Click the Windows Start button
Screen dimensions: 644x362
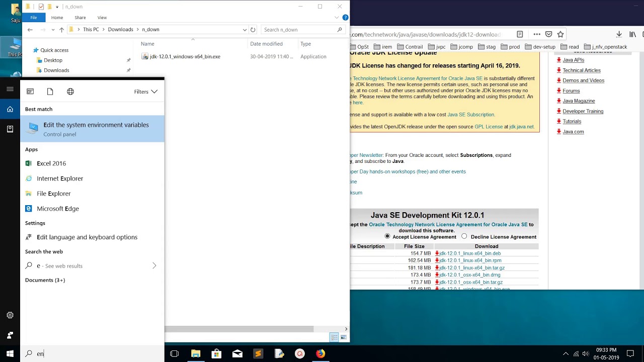tap(10, 354)
